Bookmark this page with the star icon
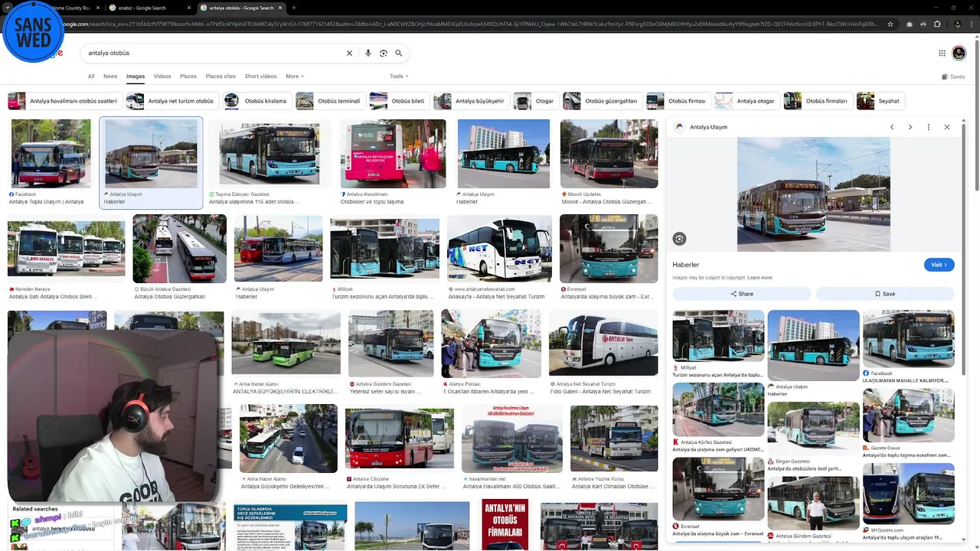Image resolution: width=980 pixels, height=551 pixels. pos(890,24)
